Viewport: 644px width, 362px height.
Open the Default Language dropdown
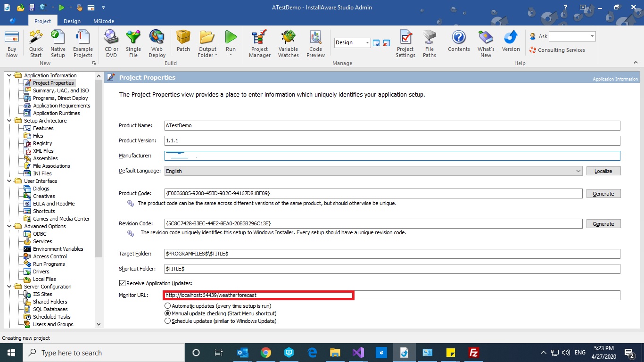tap(578, 171)
